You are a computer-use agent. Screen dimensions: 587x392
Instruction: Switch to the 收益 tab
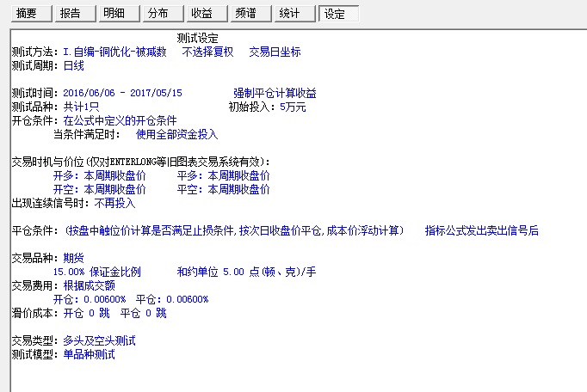207,14
